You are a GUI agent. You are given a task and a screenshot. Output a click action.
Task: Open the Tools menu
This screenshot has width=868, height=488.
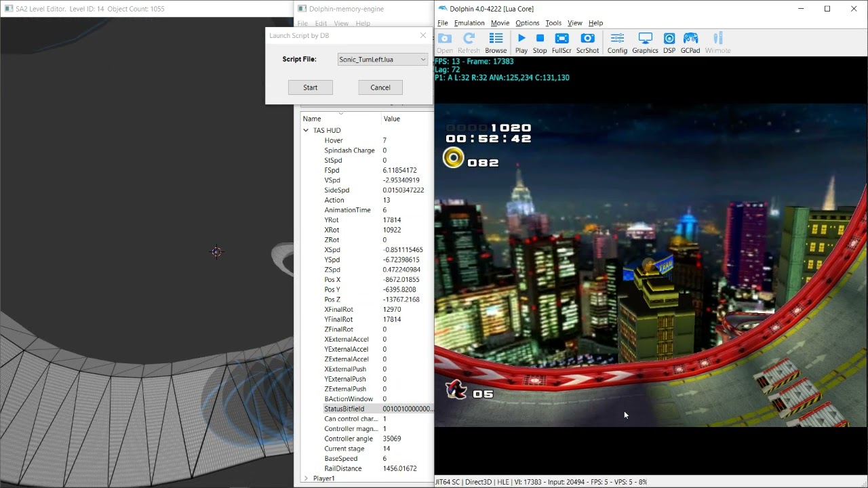553,23
